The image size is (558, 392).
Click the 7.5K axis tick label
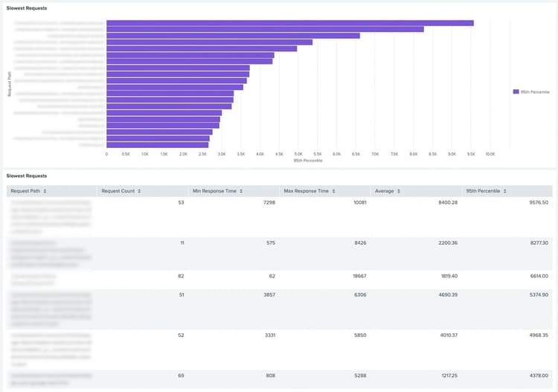(394, 154)
